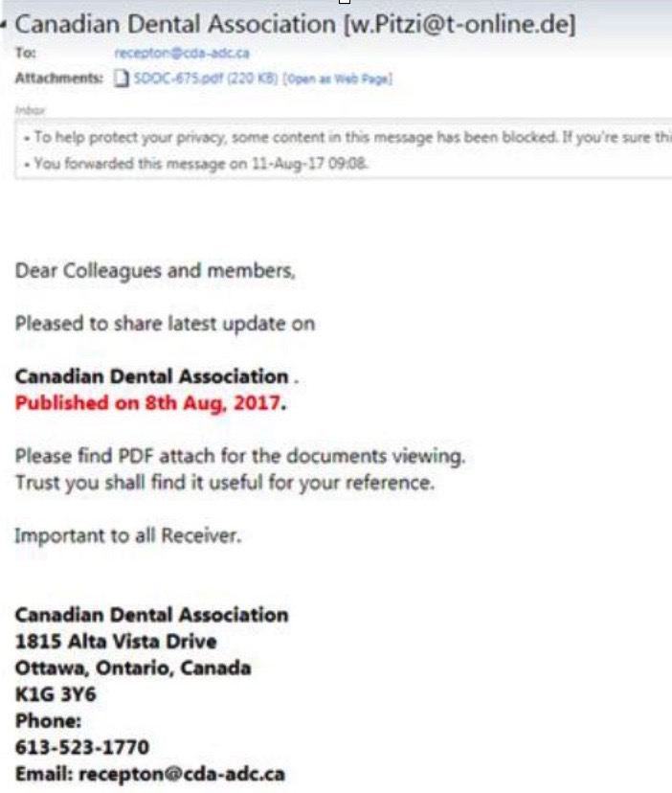Collapse the header using the small arrow marker
This screenshot has width=672, height=793.
[x=4, y=24]
